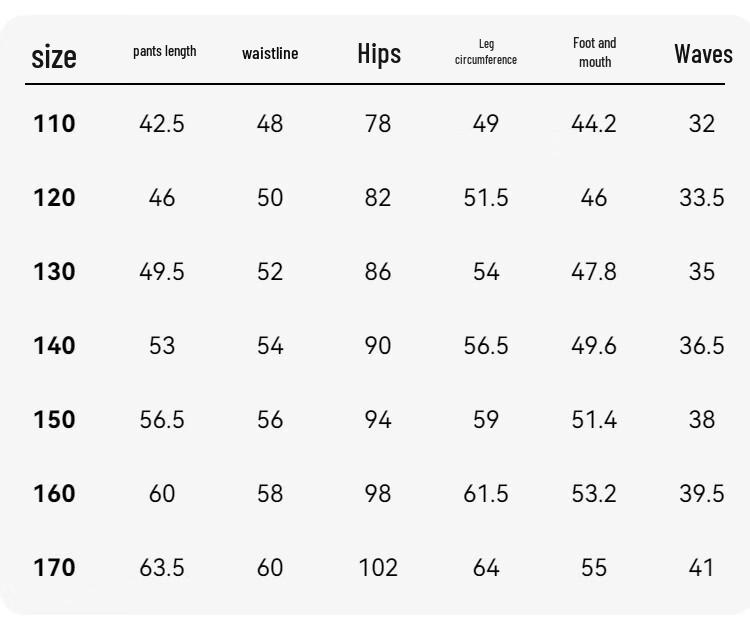
Task: Select size 110 row label
Action: (54, 123)
